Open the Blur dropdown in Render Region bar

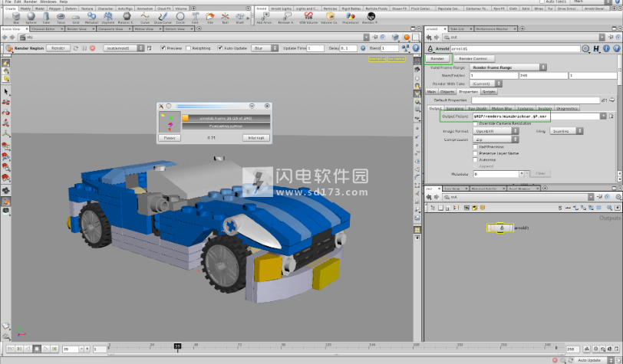(265, 48)
